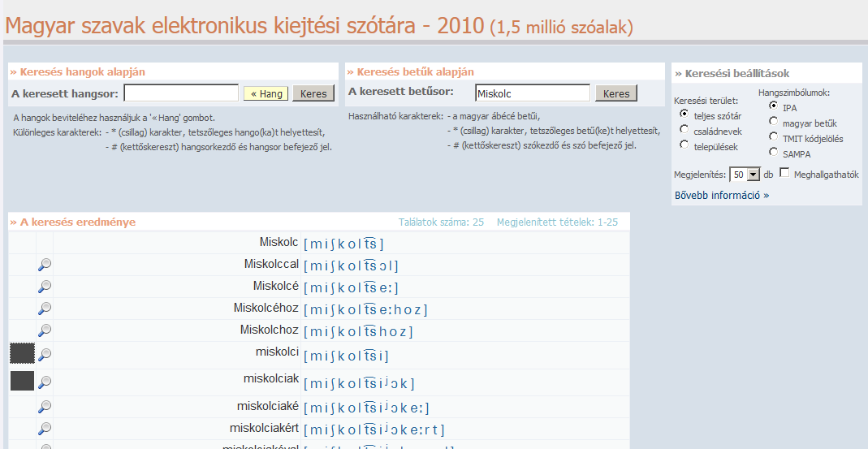Screen dimensions: 868x449
Task: Click magnifier icon beside Miskolcéhoz
Action: [x=45, y=309]
